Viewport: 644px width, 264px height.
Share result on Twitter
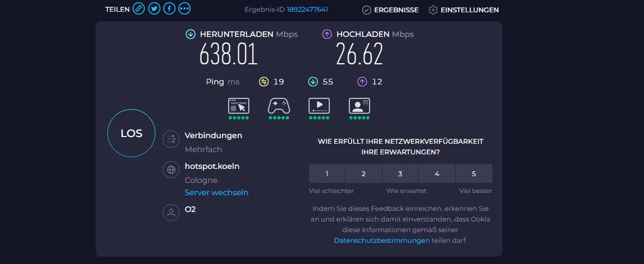tap(154, 9)
